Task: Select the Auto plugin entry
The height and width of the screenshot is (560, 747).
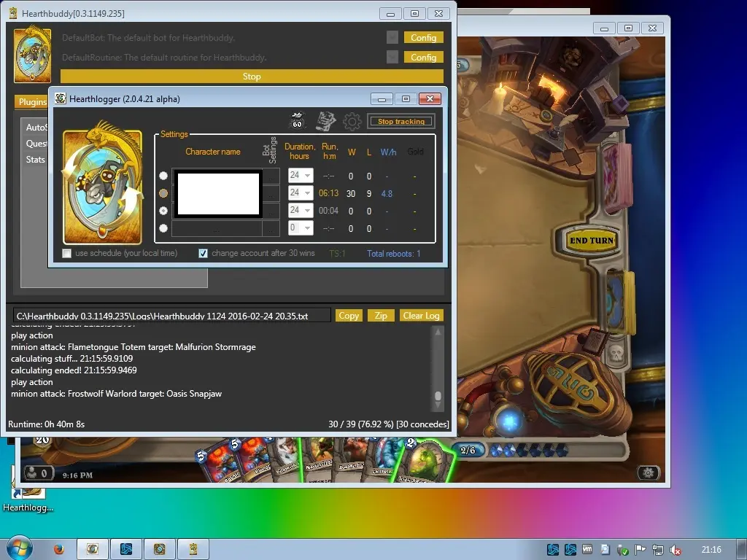Action: click(x=36, y=127)
